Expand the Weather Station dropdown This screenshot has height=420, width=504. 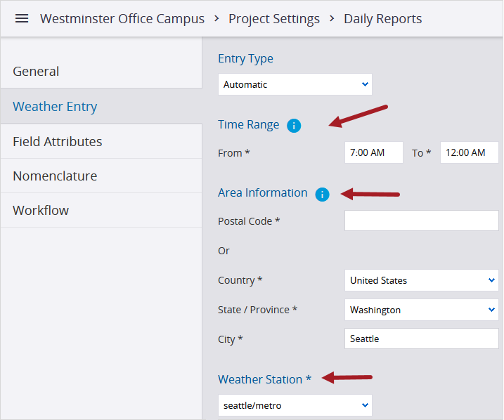[x=295, y=405]
